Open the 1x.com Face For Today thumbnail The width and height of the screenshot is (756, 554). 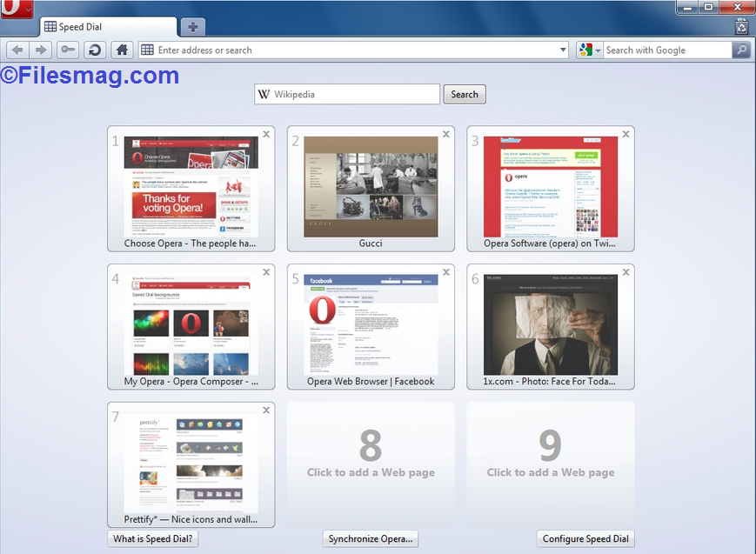(x=551, y=324)
